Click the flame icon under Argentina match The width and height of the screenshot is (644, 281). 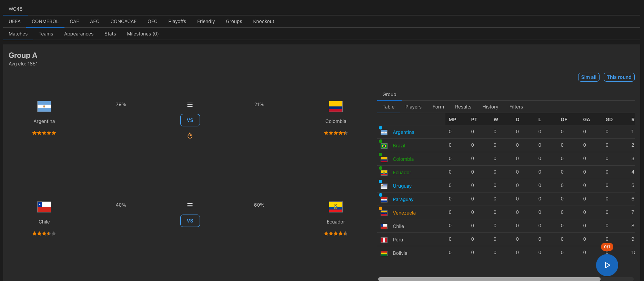pos(190,136)
